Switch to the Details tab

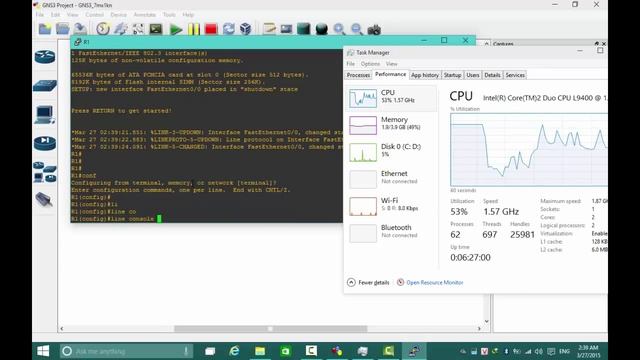492,75
